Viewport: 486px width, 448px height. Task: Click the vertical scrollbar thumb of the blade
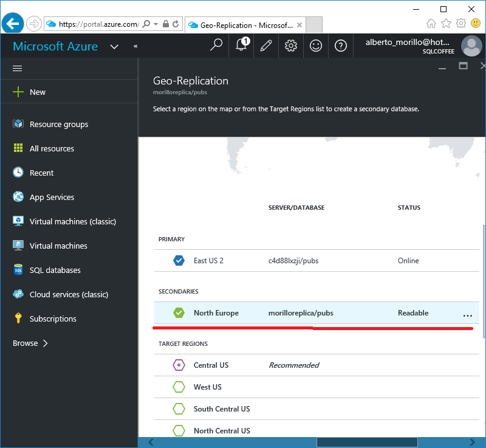coord(484,281)
